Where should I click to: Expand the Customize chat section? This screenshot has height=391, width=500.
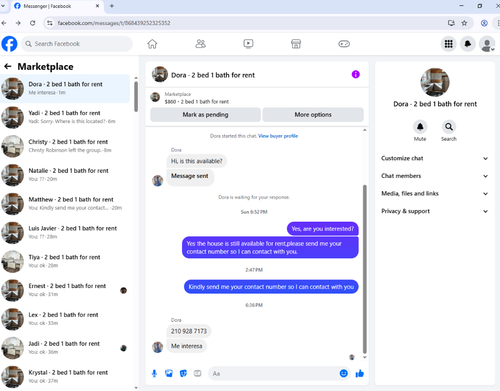435,158
